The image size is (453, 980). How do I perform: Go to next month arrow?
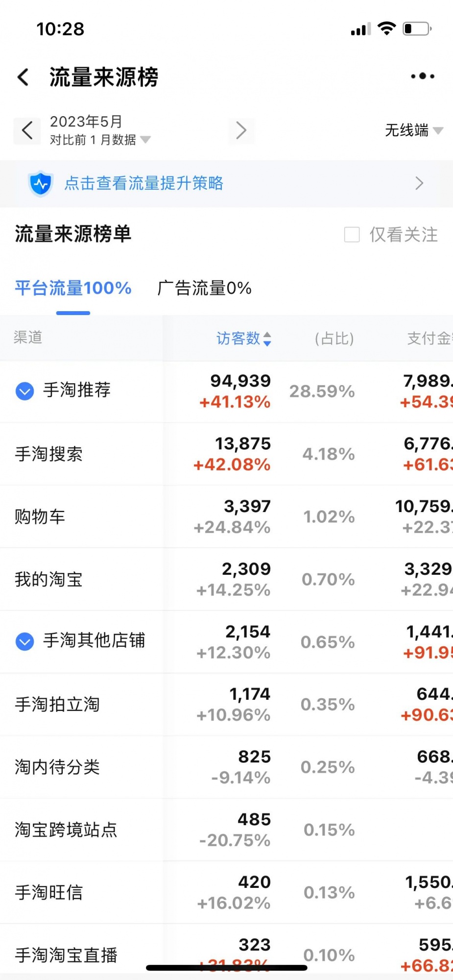point(241,130)
